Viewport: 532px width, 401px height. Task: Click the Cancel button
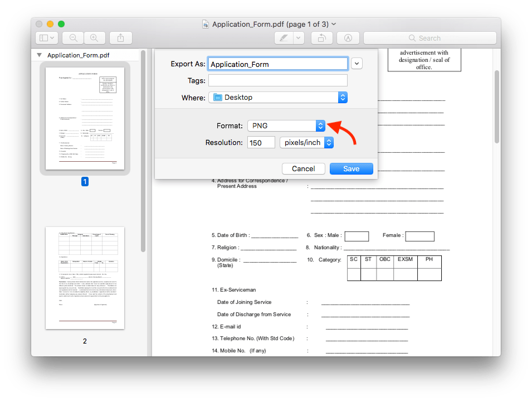303,168
